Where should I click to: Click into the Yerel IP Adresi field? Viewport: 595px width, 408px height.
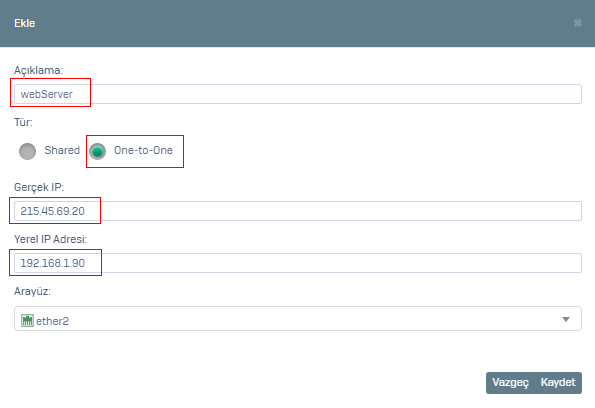point(298,263)
